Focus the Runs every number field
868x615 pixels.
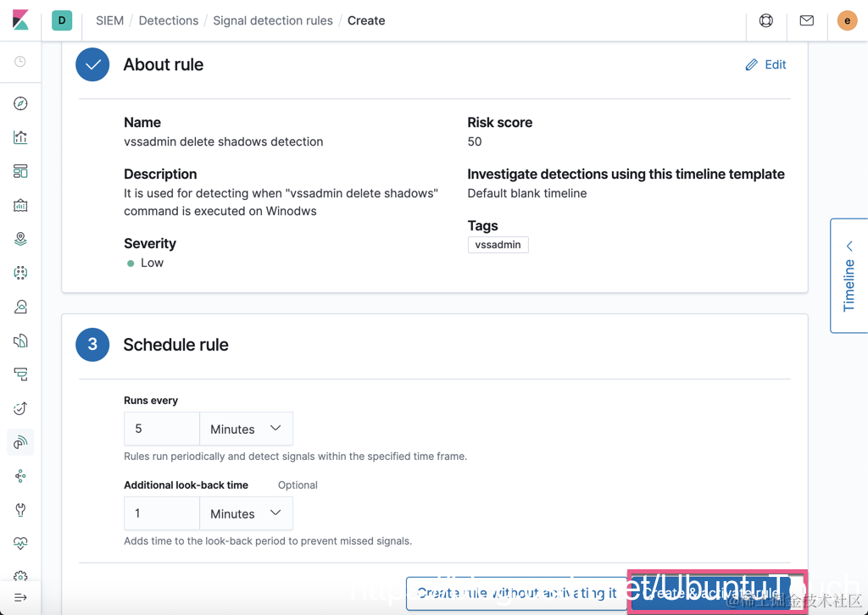[162, 429]
